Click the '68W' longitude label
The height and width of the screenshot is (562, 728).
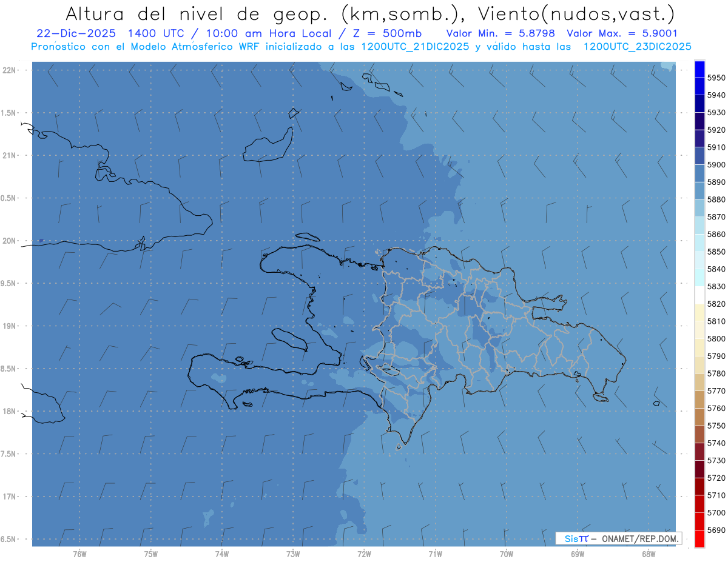pyautogui.click(x=649, y=554)
